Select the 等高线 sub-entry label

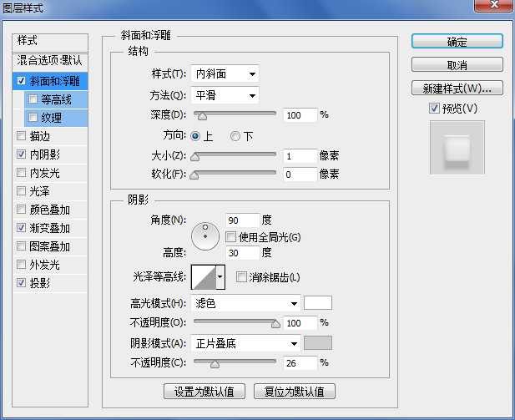56,99
